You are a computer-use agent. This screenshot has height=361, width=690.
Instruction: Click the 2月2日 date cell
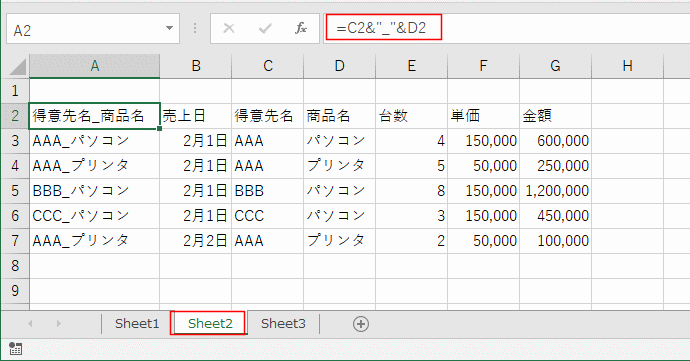[x=196, y=241]
